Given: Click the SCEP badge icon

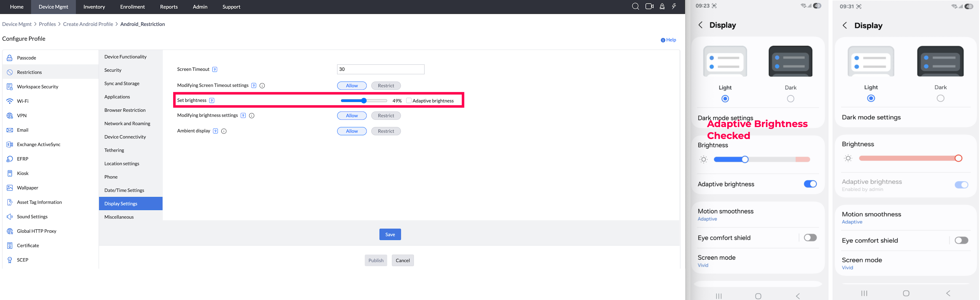Looking at the screenshot, I should pos(10,260).
